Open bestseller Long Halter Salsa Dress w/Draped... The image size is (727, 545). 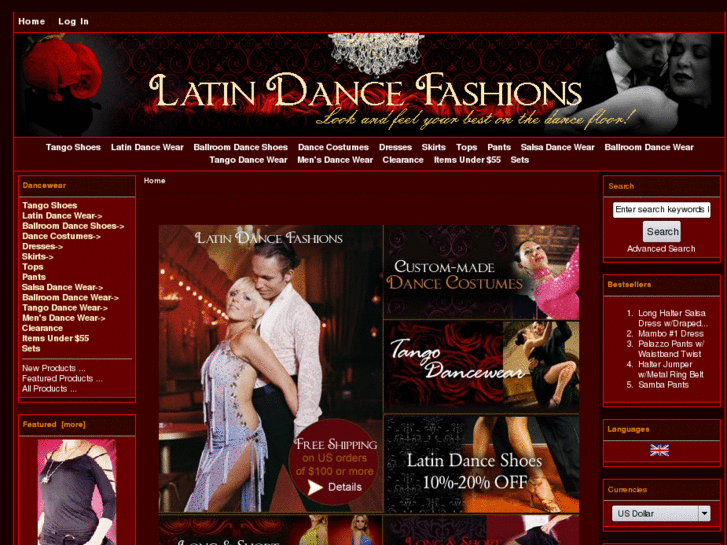pos(672,318)
